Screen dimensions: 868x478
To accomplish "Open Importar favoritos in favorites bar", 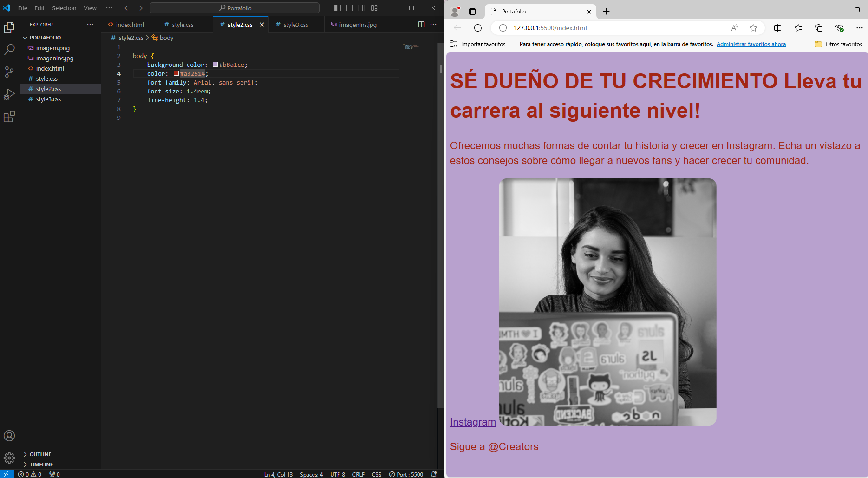I will point(478,44).
